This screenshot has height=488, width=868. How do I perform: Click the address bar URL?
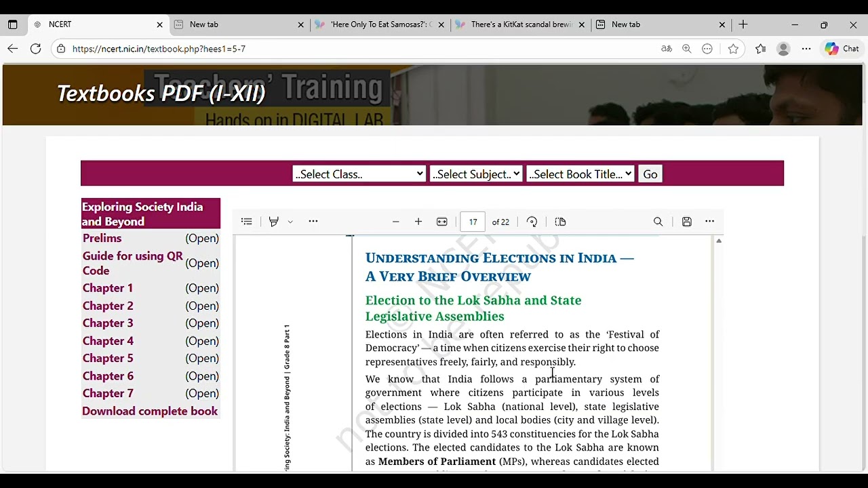tap(159, 49)
